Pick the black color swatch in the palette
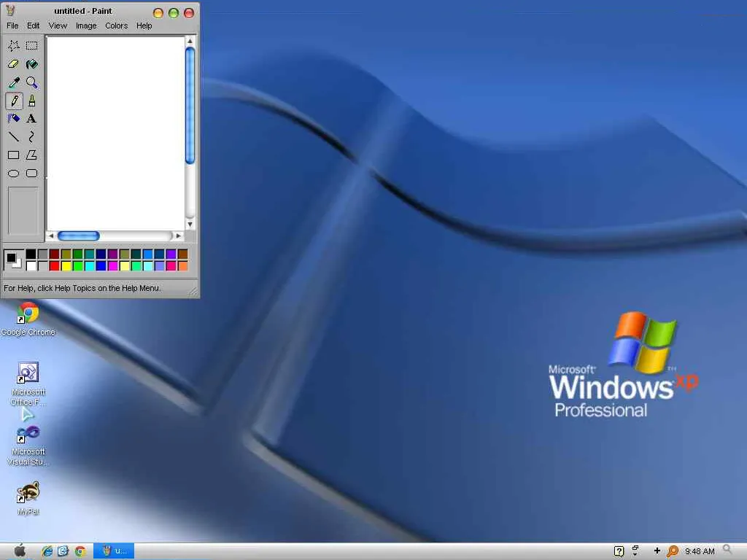The height and width of the screenshot is (560, 747). pos(31,254)
